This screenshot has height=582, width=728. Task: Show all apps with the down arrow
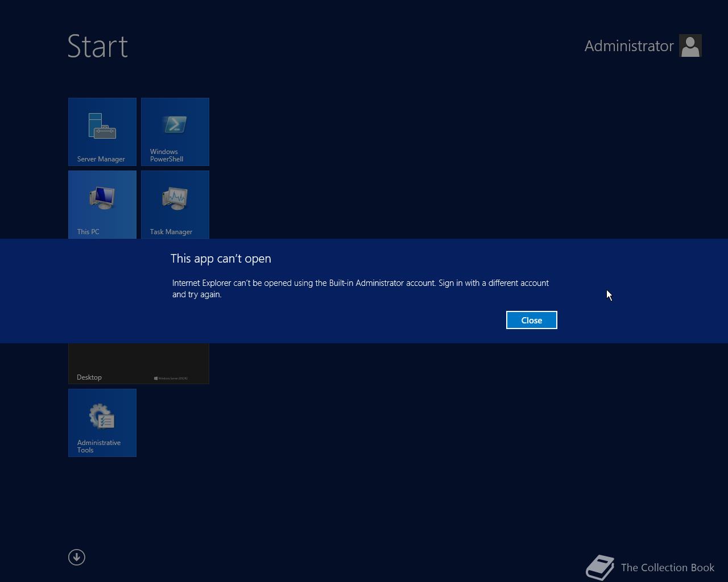[x=77, y=557]
